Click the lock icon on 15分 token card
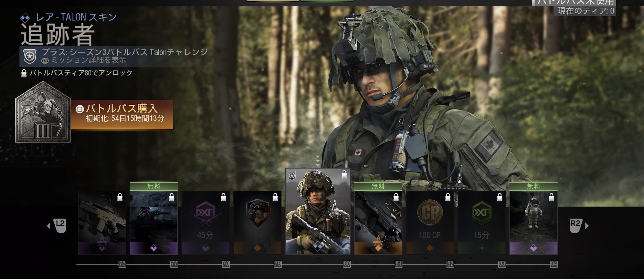 click(x=500, y=197)
